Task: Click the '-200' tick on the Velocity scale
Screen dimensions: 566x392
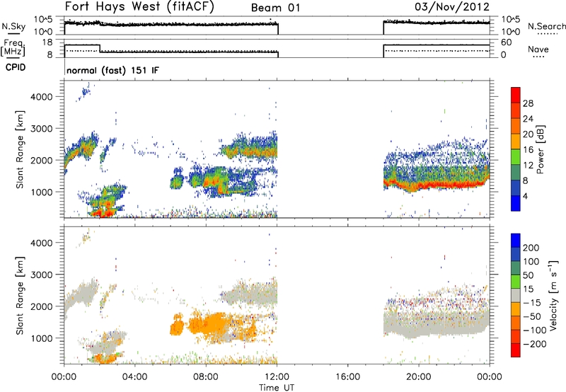Action: pyautogui.click(x=535, y=344)
